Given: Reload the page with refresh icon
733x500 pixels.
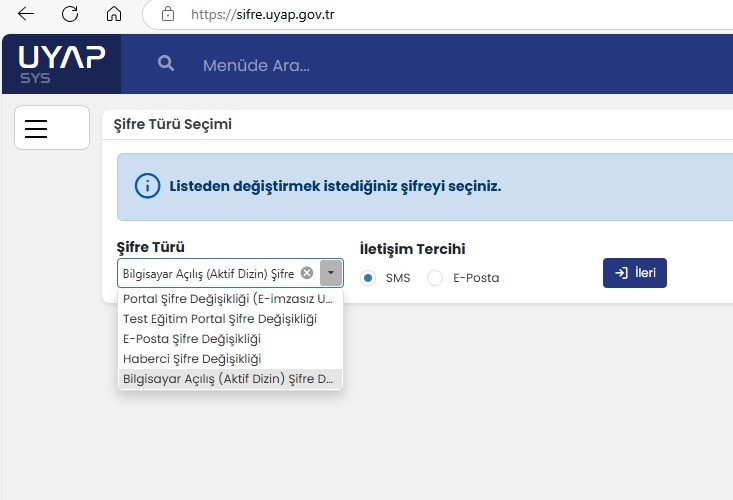Looking at the screenshot, I should click(70, 14).
